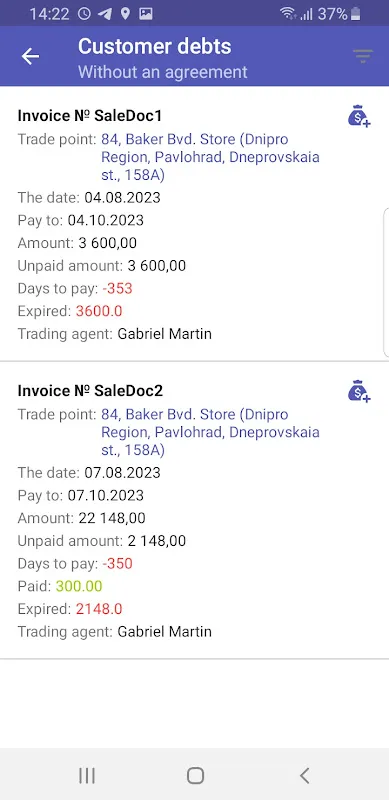Viewport: 389px width, 800px height.
Task: Open SaleDoc1 trade point address link
Action: 210,157
